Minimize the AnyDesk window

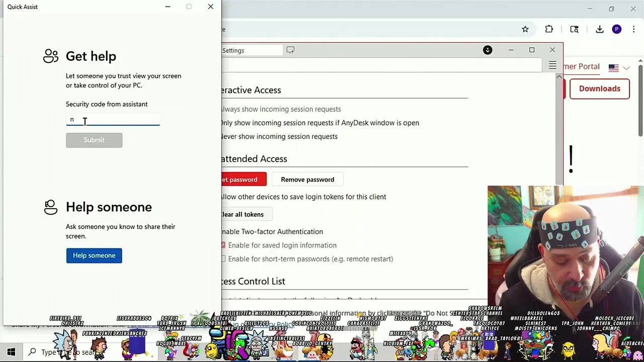tap(511, 50)
